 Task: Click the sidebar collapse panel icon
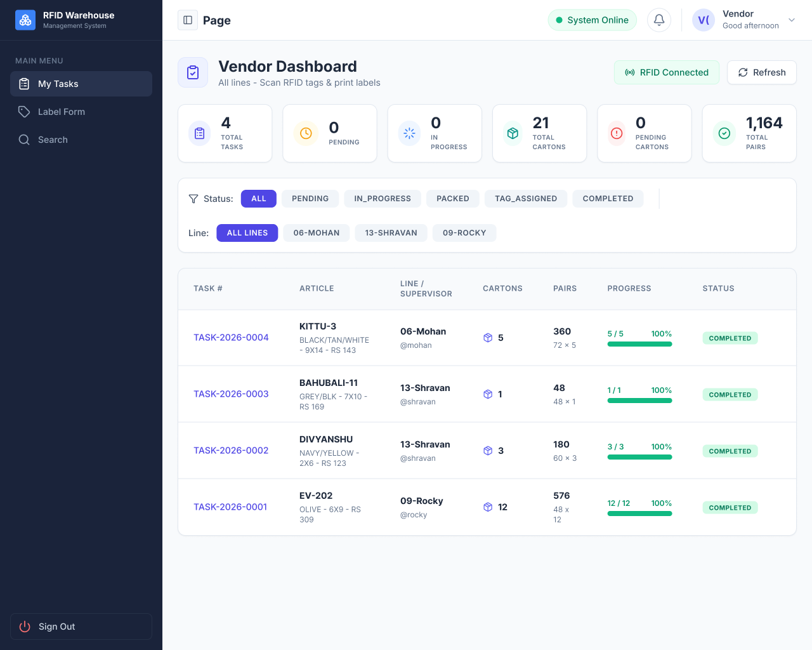point(188,20)
